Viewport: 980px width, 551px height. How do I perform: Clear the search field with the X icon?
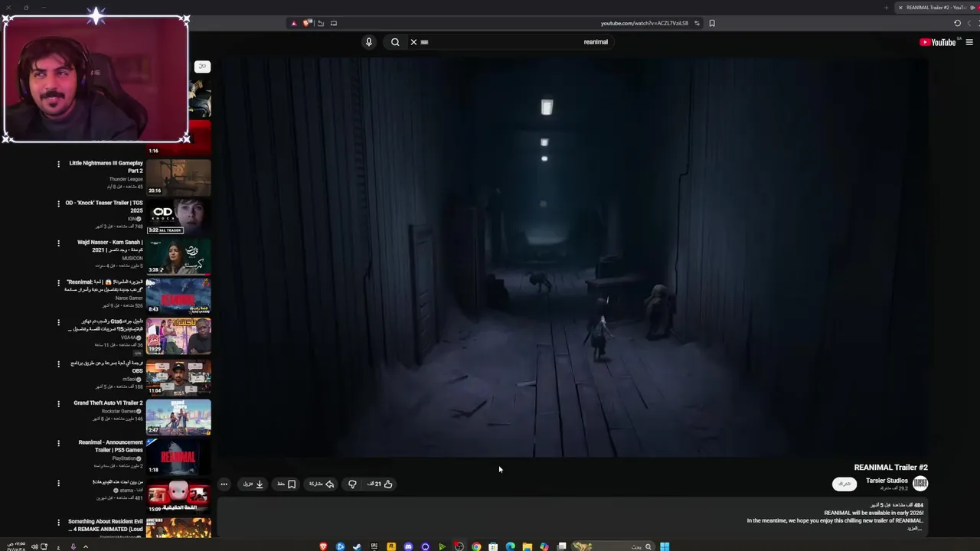coord(413,42)
